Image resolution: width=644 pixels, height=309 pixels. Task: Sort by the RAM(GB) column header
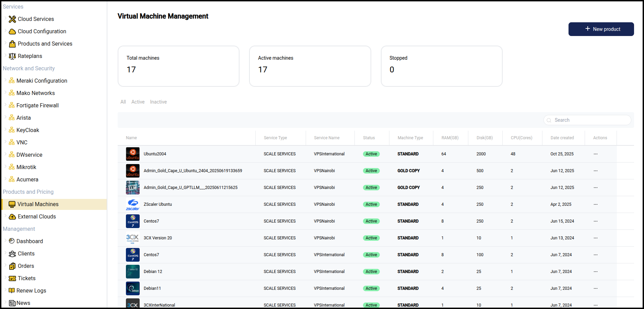click(450, 138)
